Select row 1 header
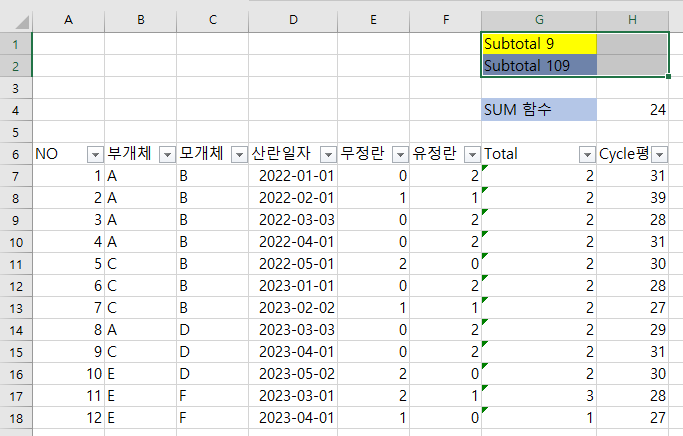This screenshot has height=436, width=683. [16, 44]
